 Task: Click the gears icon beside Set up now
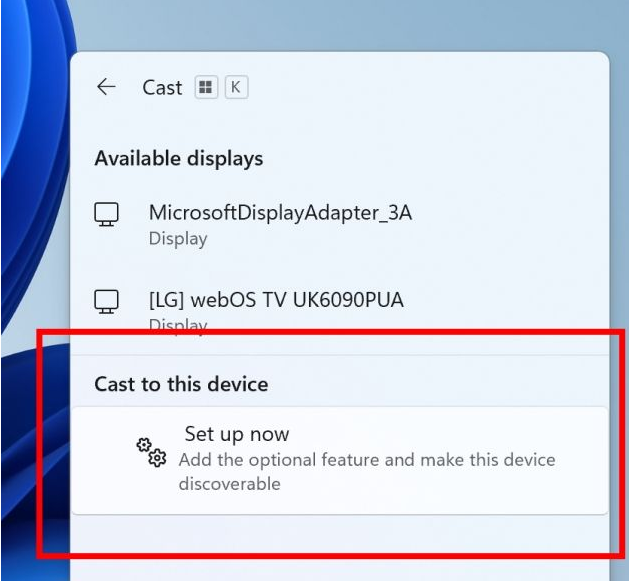click(151, 452)
